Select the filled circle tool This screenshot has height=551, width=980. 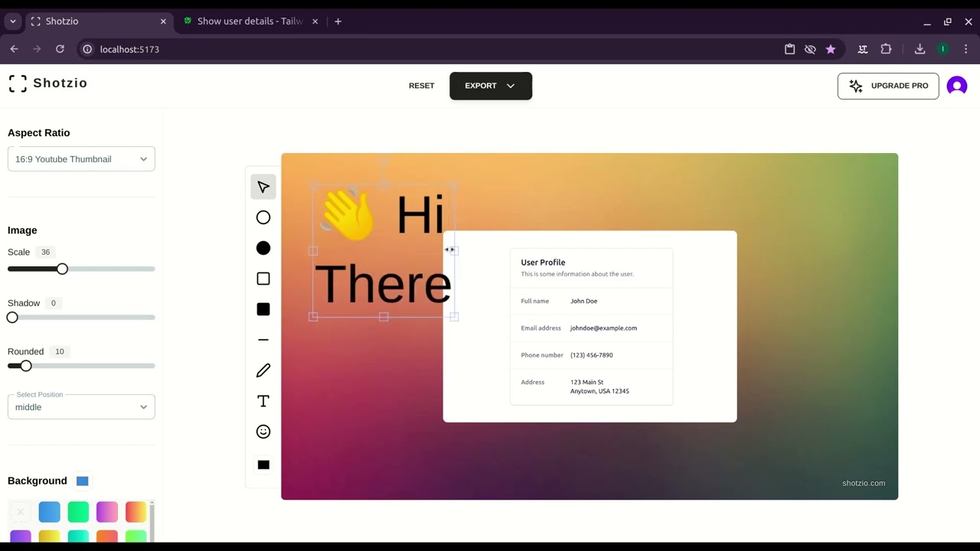263,248
